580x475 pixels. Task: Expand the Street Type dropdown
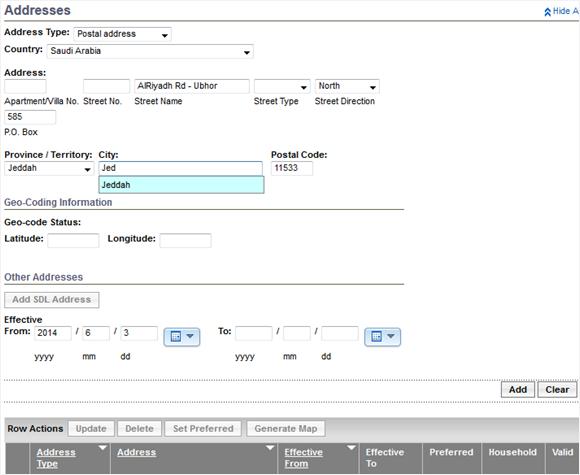282,87
